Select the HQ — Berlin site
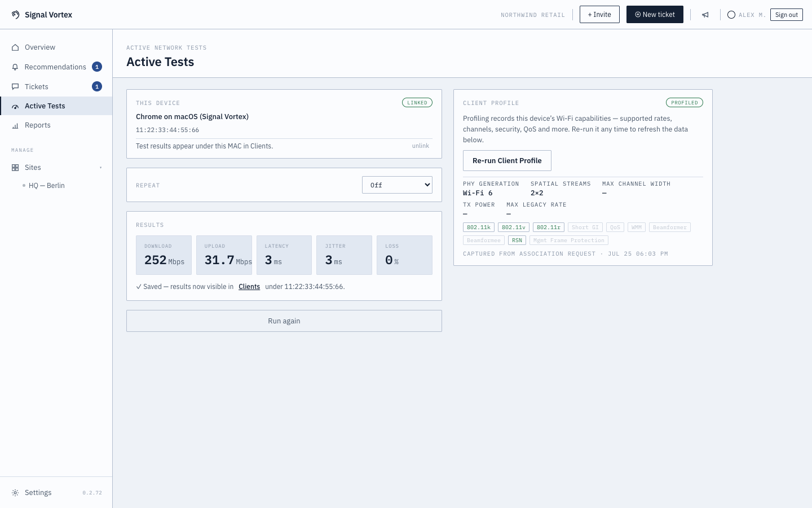The image size is (812, 508). click(x=47, y=186)
